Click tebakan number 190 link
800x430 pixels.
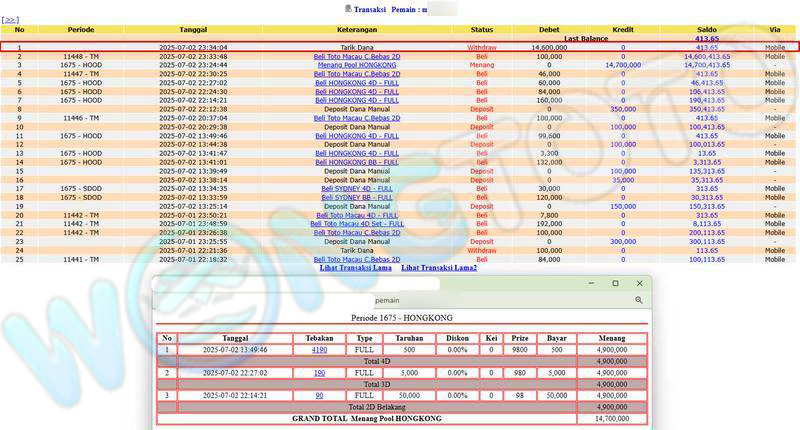click(x=319, y=372)
